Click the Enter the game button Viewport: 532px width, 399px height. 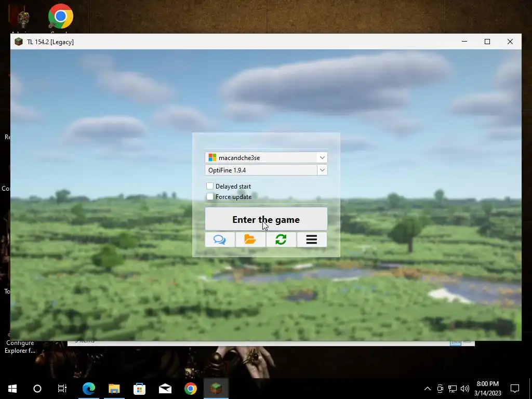[266, 219]
